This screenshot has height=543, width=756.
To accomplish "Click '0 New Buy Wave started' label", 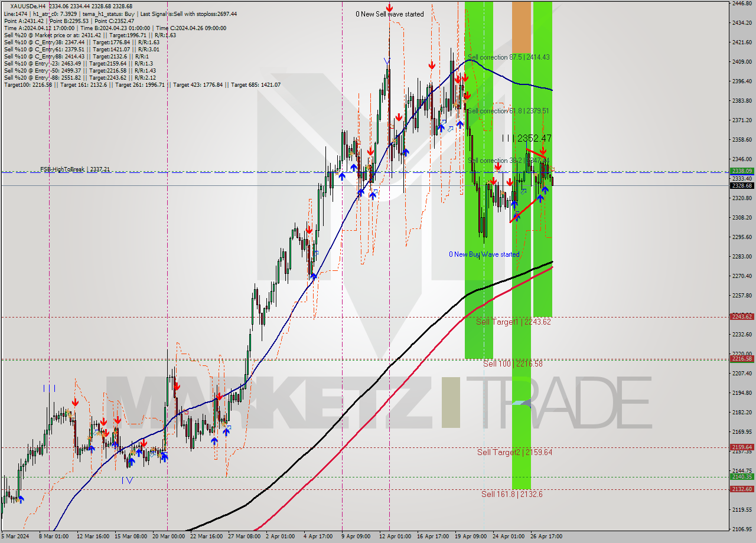I will tap(484, 254).
